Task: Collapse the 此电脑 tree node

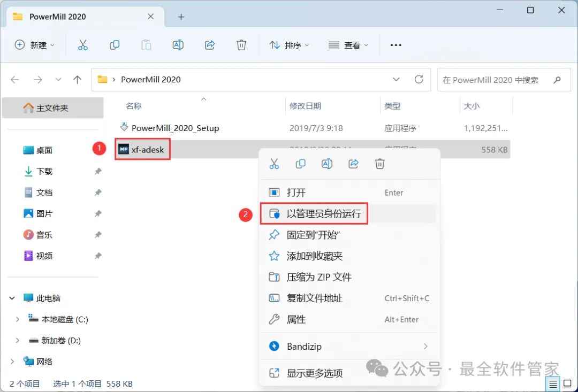Action: tap(12, 298)
